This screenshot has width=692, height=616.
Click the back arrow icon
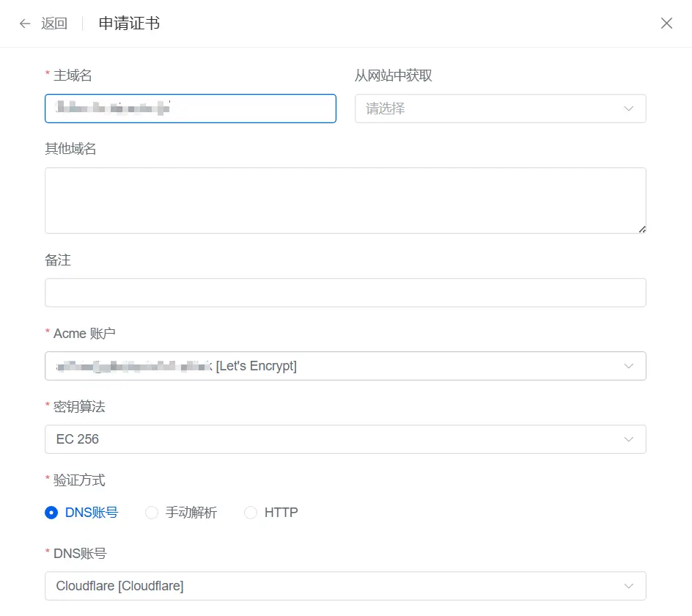(x=25, y=23)
